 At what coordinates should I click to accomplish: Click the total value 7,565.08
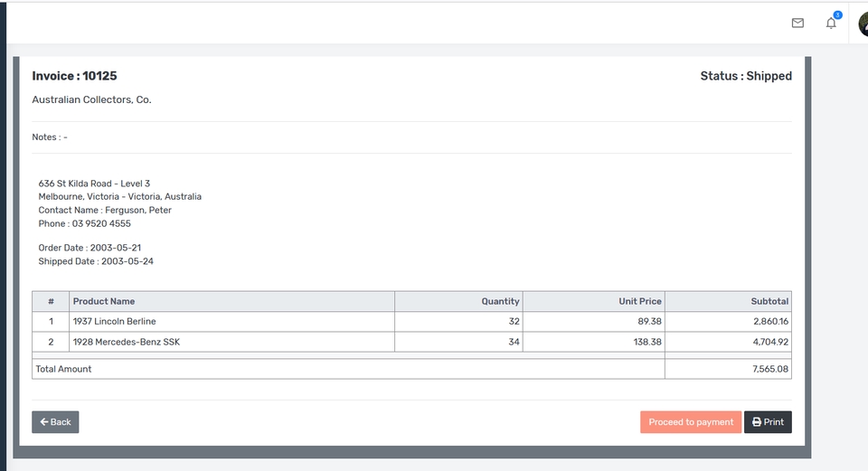[770, 369]
